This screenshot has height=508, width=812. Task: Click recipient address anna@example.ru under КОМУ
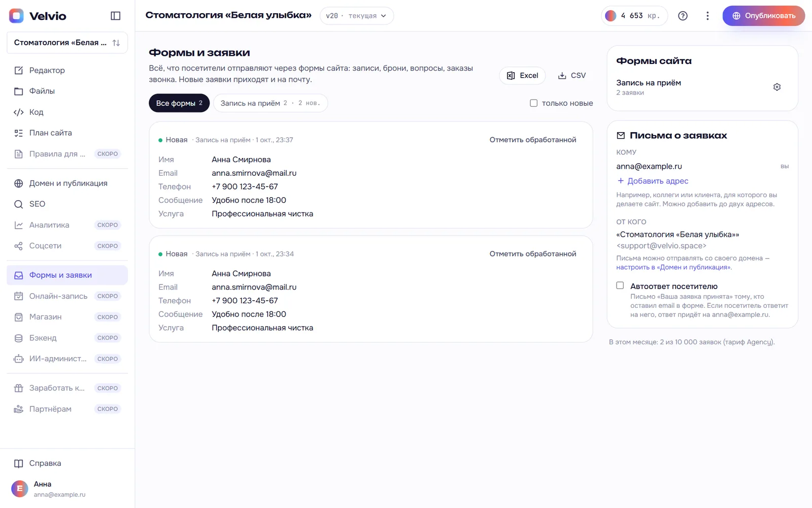(649, 166)
